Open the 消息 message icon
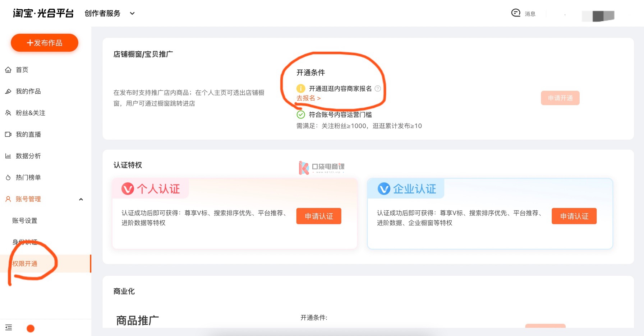 [516, 13]
